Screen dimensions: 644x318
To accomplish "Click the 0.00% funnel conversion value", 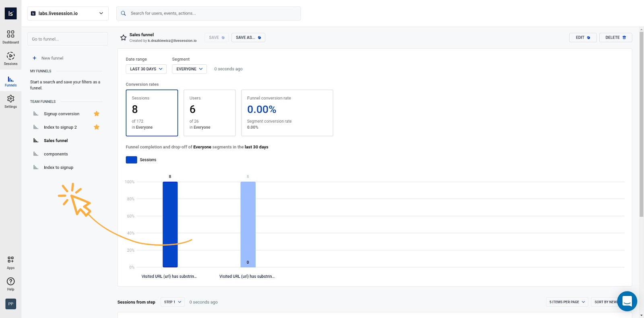I will coord(262,109).
